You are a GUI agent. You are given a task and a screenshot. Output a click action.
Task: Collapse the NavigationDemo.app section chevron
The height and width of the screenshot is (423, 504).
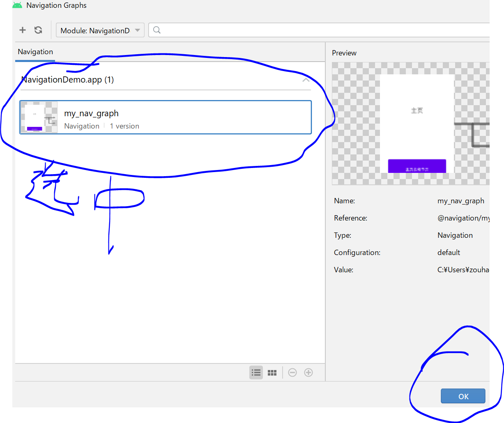[306, 80]
